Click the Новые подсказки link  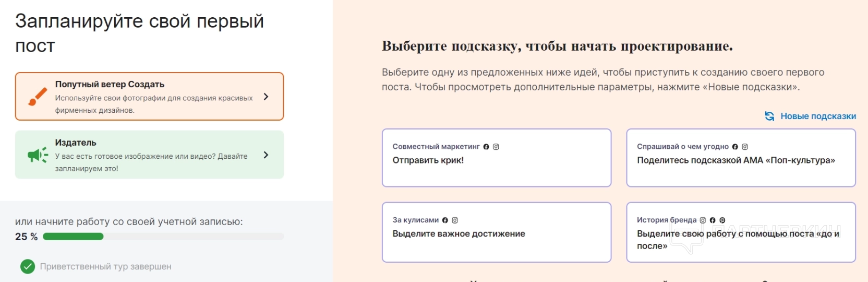coord(818,116)
